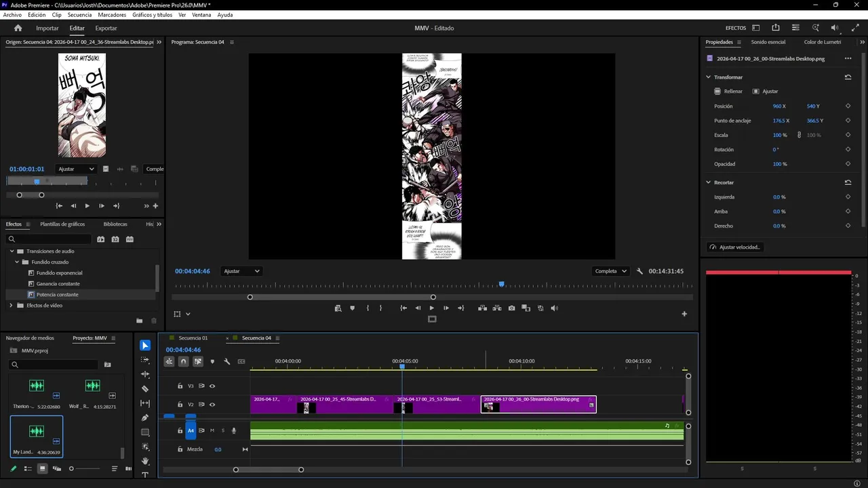Select the Razor tool

coord(145,389)
